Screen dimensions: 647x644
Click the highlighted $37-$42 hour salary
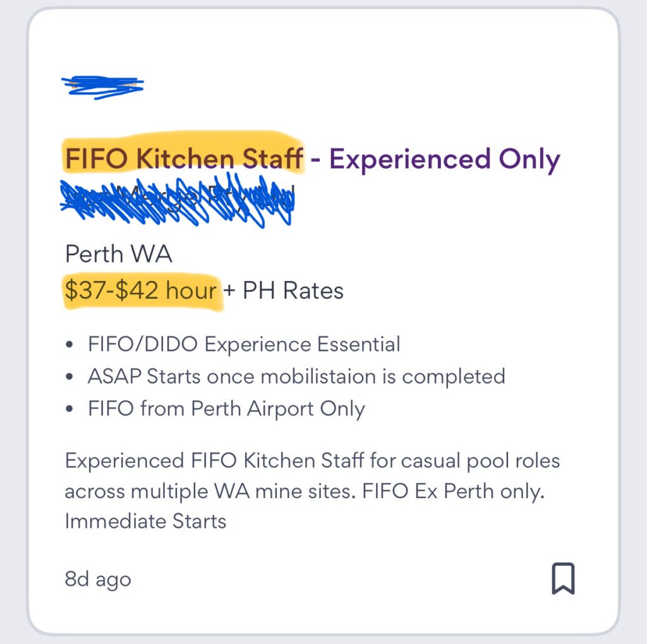click(141, 291)
